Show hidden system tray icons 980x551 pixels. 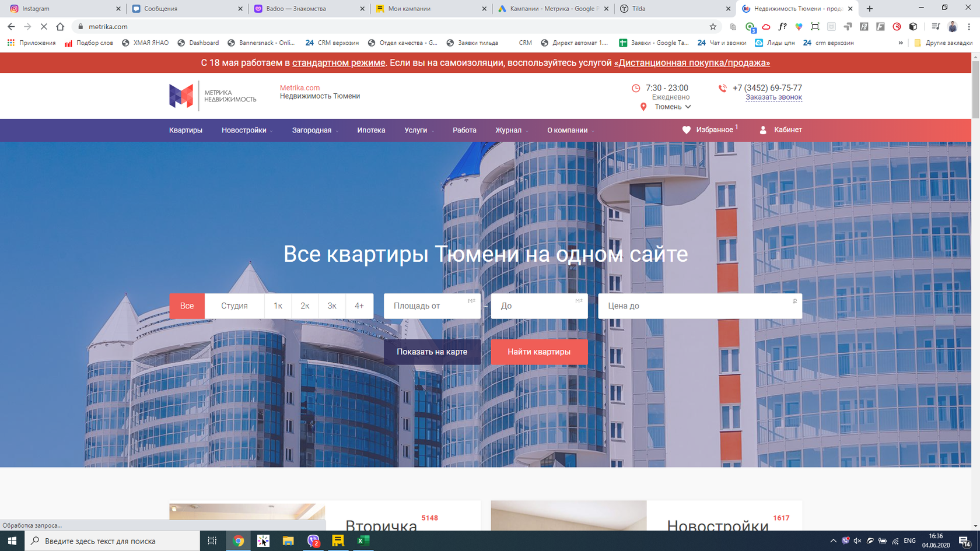click(x=833, y=541)
